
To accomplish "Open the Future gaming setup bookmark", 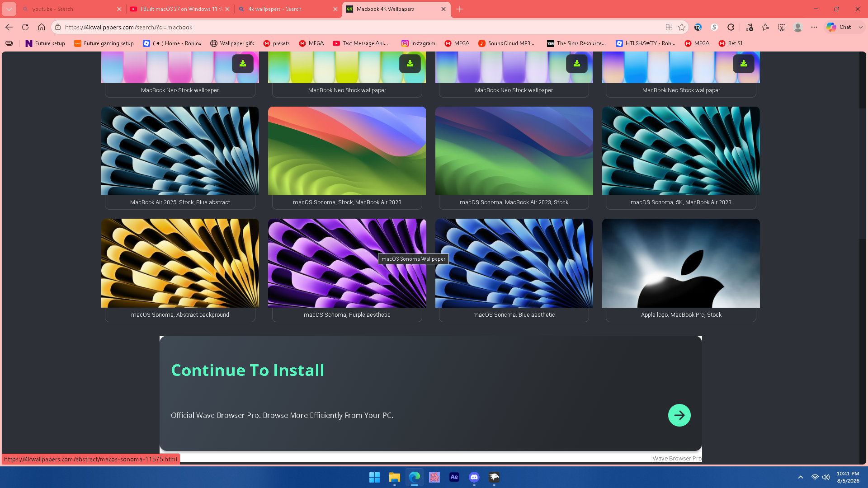I will click(x=104, y=43).
